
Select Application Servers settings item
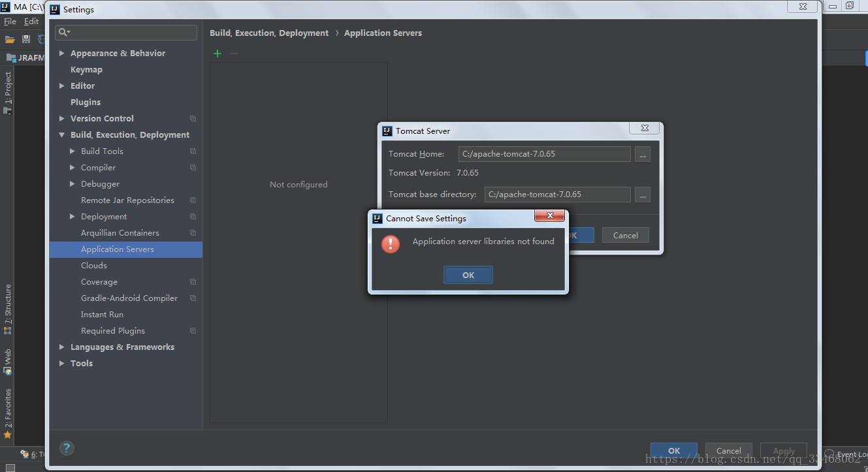tap(126, 249)
